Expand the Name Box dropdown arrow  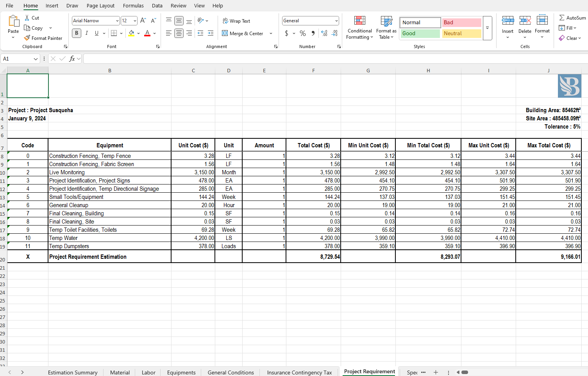[36, 59]
